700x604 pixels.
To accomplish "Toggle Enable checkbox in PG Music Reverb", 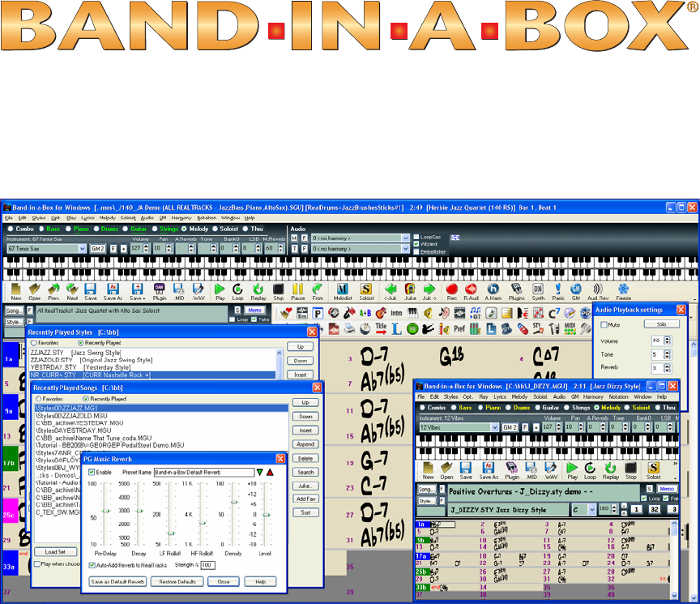I will pos(92,472).
